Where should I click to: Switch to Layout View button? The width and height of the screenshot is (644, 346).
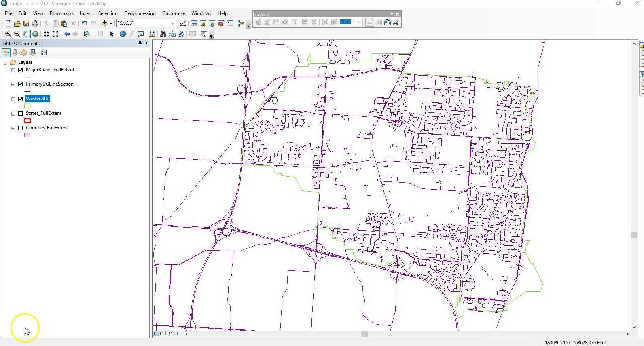click(161, 334)
